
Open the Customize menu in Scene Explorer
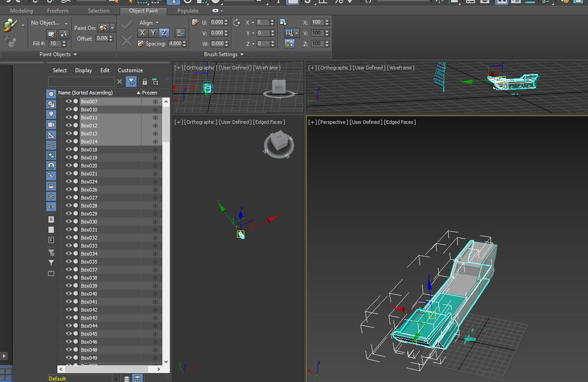[x=130, y=70]
